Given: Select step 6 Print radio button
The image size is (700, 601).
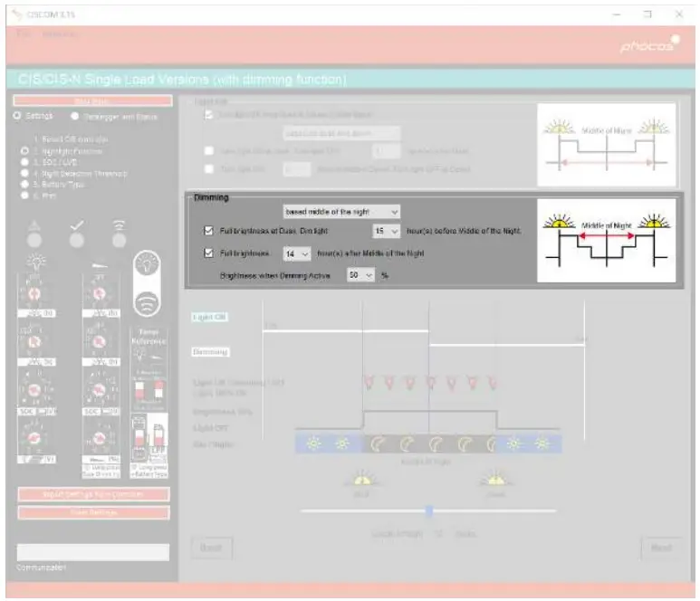Looking at the screenshot, I should pyautogui.click(x=24, y=195).
